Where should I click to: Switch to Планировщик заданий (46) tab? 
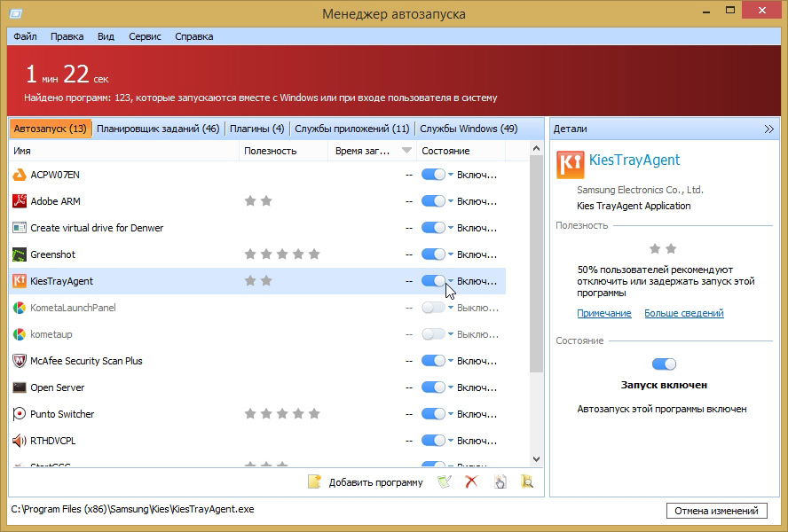158,129
